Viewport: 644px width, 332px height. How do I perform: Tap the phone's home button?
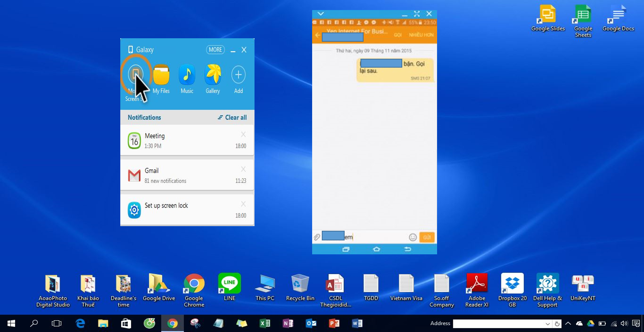pyautogui.click(x=376, y=249)
